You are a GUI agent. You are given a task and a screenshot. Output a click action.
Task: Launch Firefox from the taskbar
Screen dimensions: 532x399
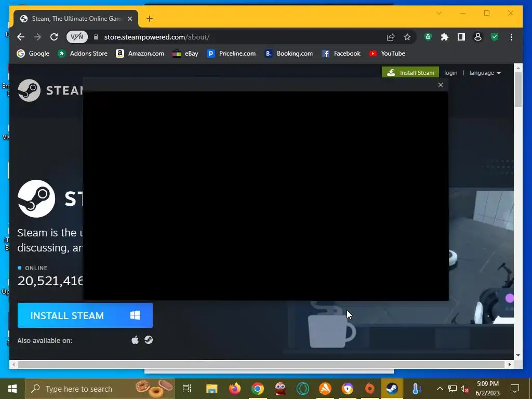[234, 389]
